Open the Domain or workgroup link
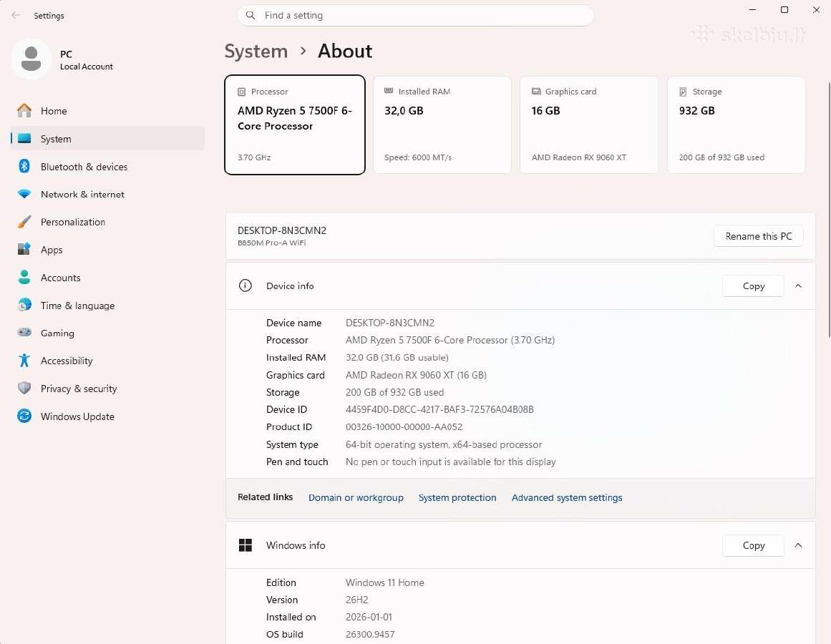 [356, 498]
